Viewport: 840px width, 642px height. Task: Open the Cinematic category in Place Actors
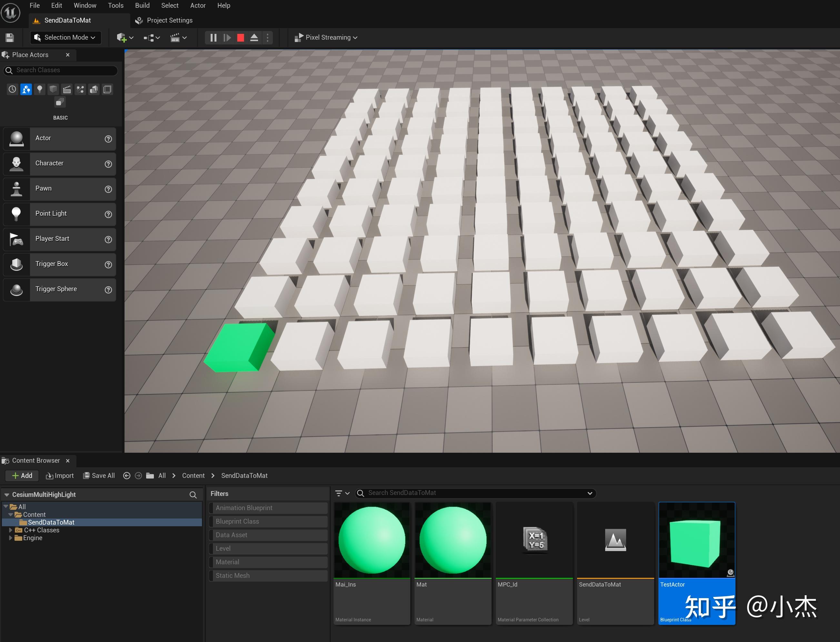(x=66, y=89)
